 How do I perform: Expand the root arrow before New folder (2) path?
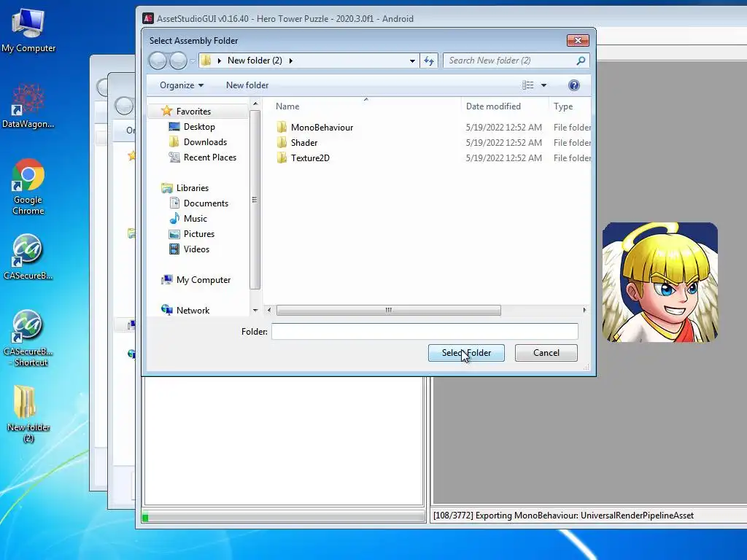point(219,61)
